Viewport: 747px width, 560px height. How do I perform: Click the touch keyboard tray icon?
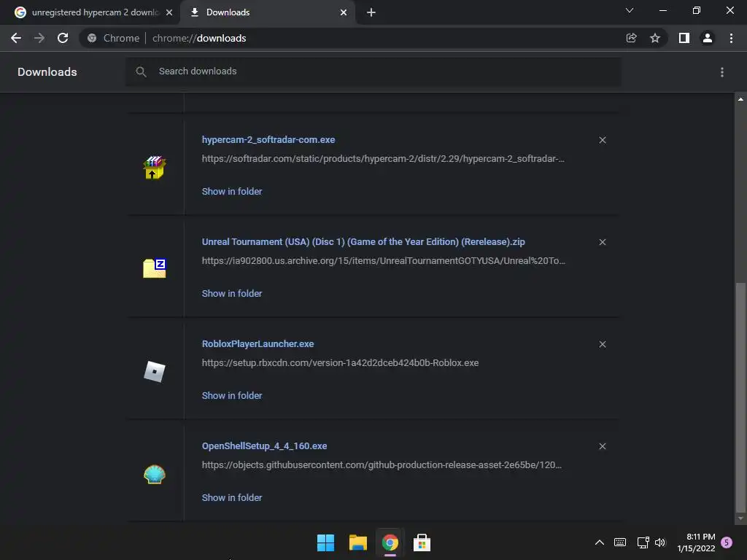point(620,542)
